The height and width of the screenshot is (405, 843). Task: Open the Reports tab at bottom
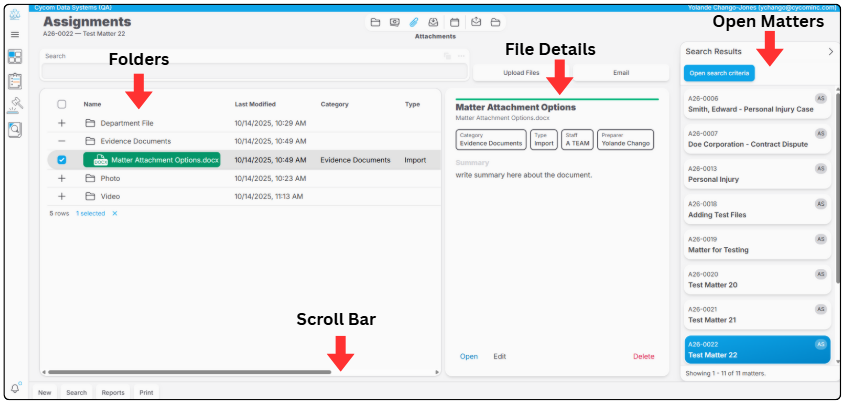tap(113, 393)
